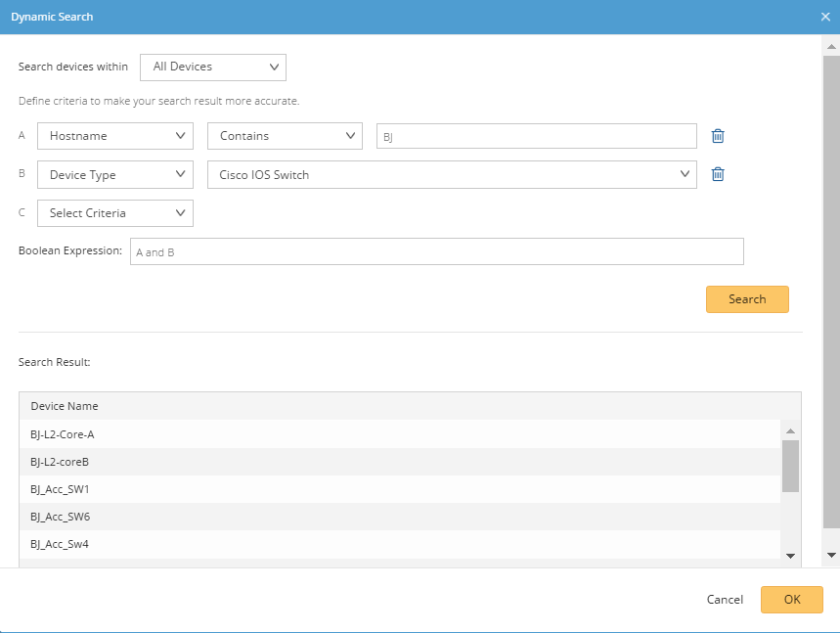Close the Dynamic Search dialog
The image size is (840, 633).
[826, 18]
